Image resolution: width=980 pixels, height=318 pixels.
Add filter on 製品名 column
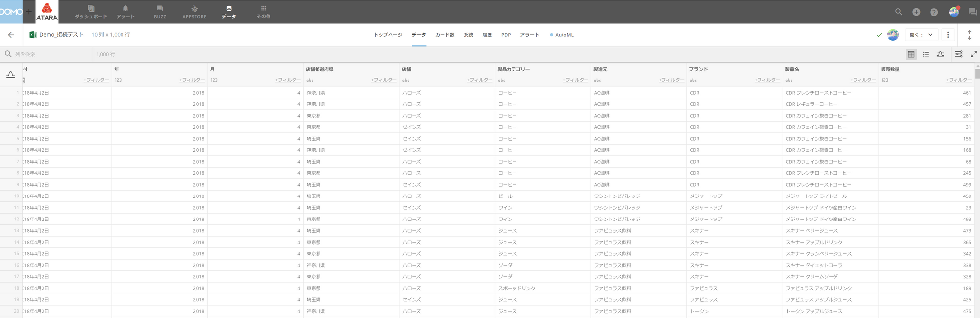click(863, 80)
